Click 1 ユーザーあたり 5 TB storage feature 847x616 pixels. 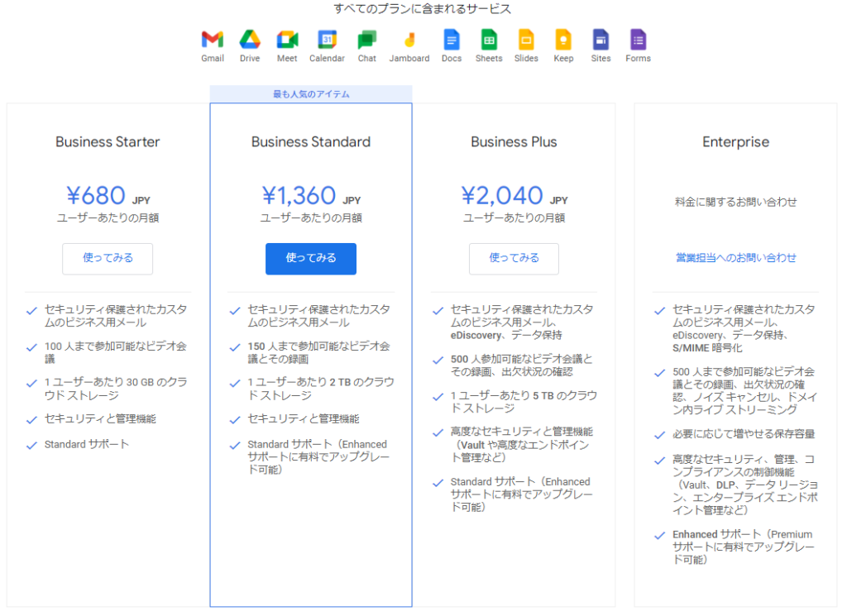(524, 402)
